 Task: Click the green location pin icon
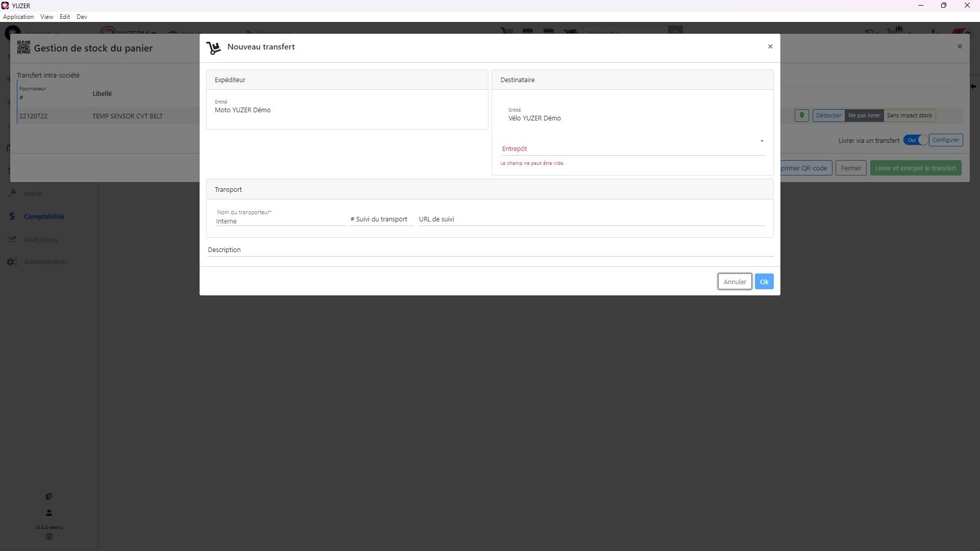pyautogui.click(x=801, y=115)
